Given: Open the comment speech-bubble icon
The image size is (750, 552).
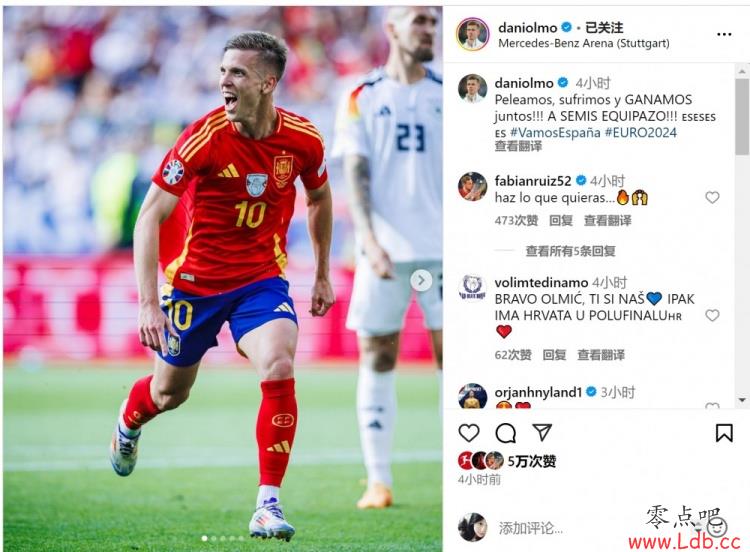Looking at the screenshot, I should [x=506, y=433].
